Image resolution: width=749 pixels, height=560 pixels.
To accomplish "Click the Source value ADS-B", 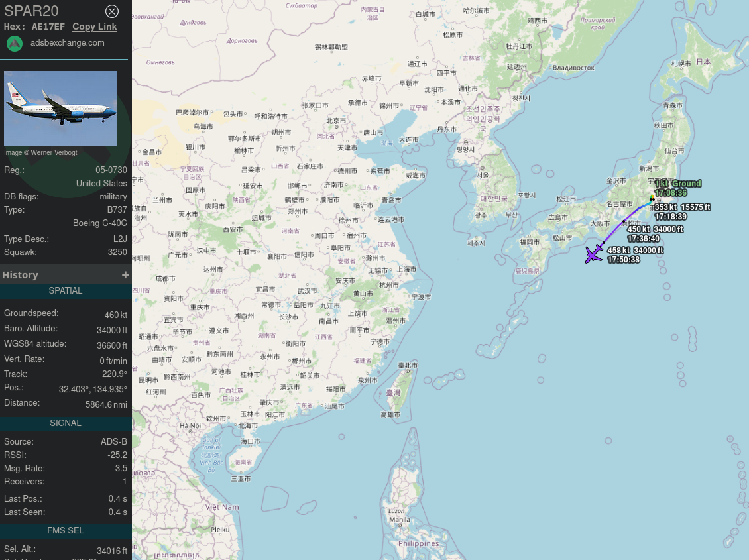I will (114, 442).
